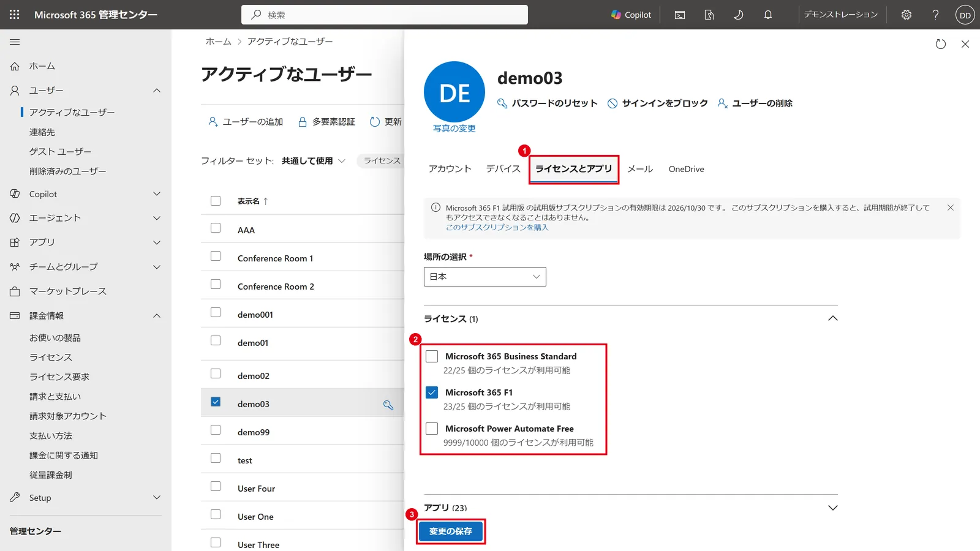The height and width of the screenshot is (551, 980).
Task: Switch to デバイス tab
Action: click(x=503, y=169)
